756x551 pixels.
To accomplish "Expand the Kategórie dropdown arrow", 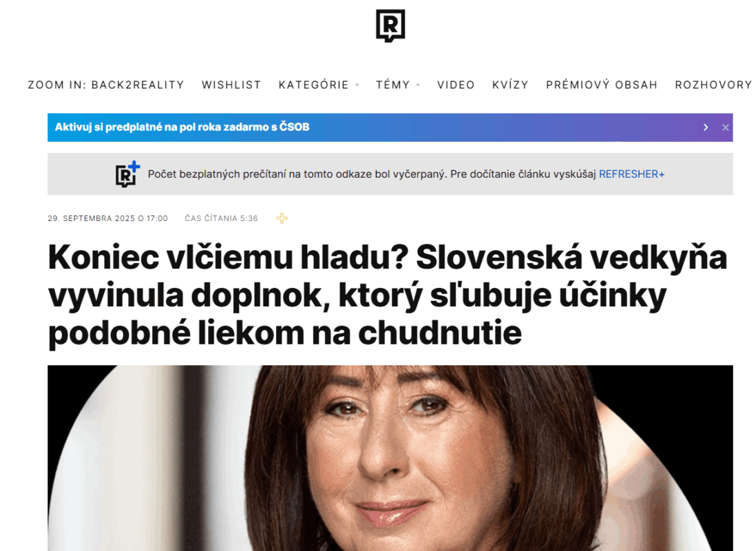I will pyautogui.click(x=357, y=85).
